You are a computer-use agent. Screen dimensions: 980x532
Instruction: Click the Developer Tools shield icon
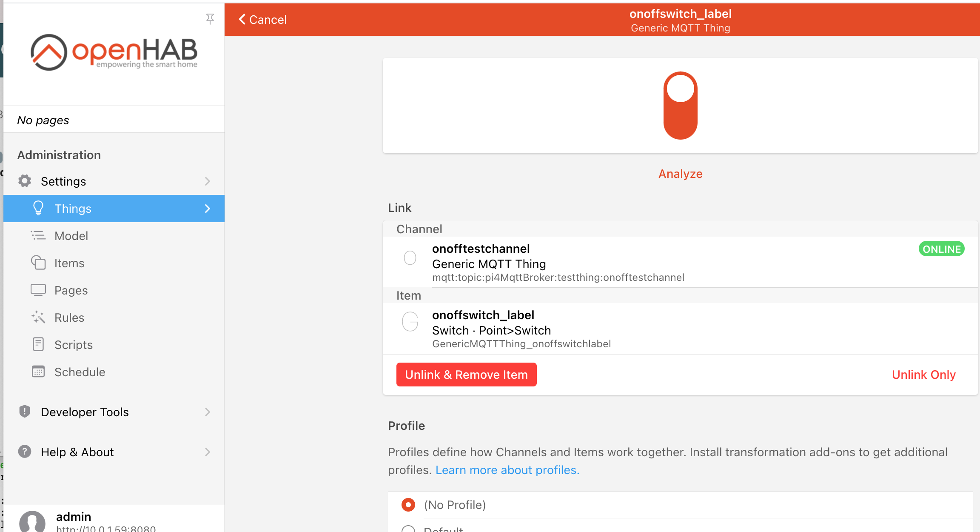pos(25,412)
